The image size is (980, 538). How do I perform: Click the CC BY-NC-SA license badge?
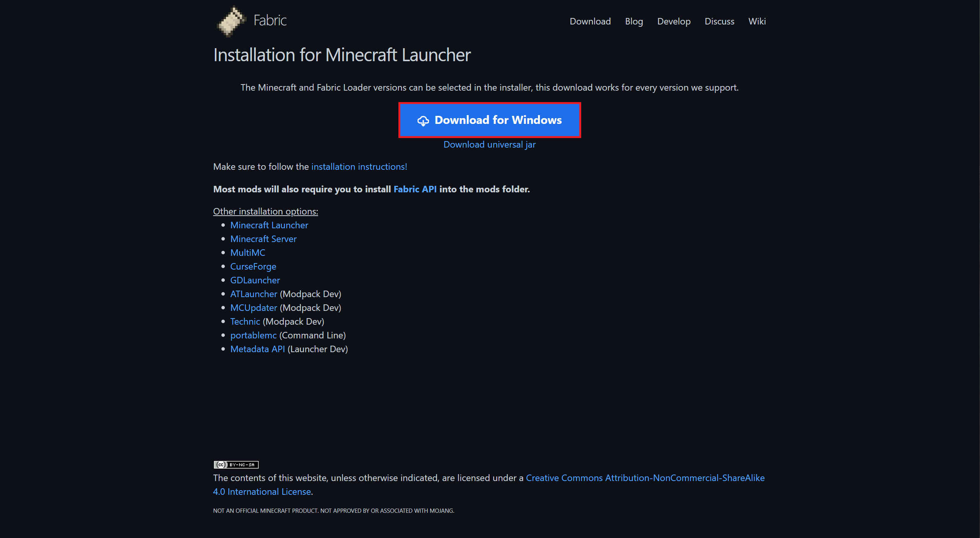236,465
